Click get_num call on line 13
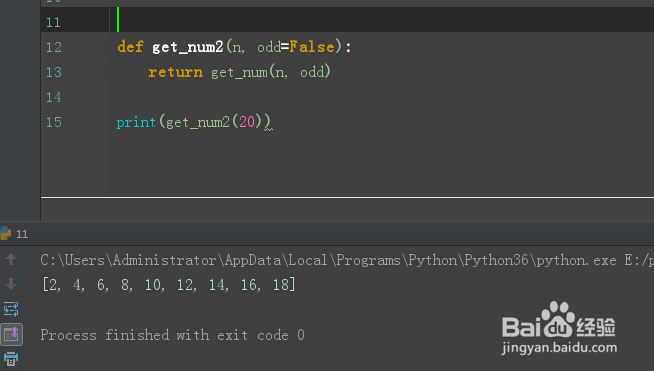 click(239, 73)
